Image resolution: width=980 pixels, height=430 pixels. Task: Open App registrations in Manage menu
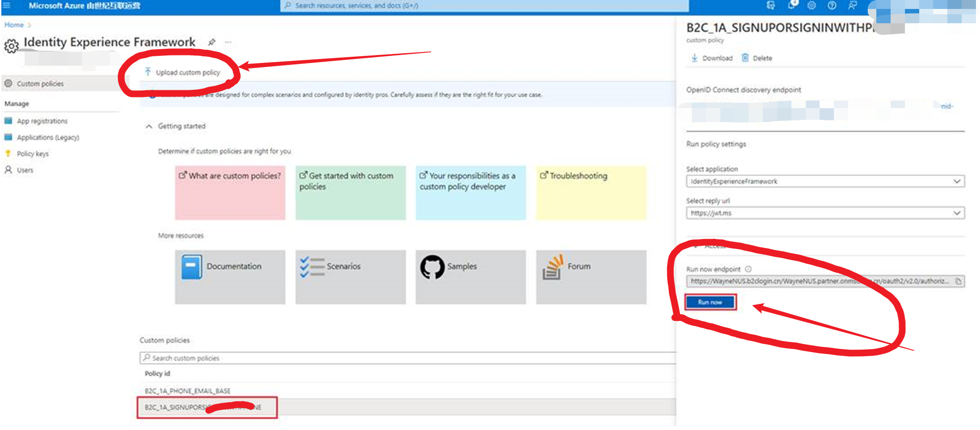point(42,121)
